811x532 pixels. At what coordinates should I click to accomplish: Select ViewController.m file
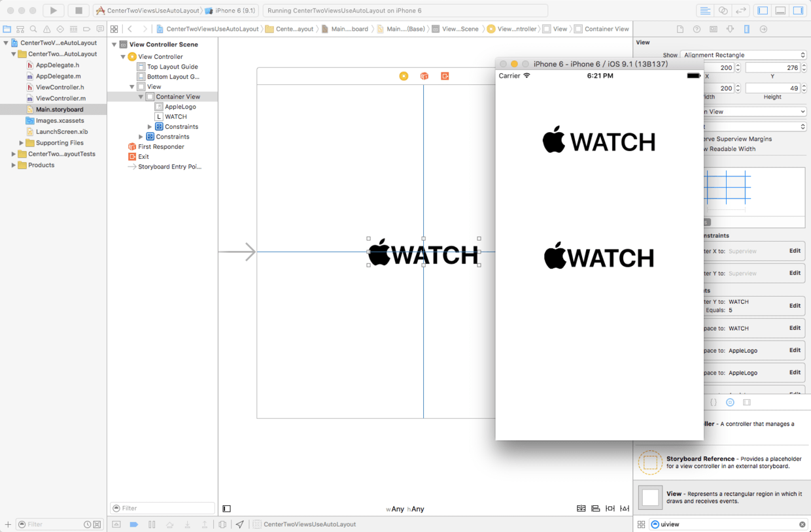[60, 99]
